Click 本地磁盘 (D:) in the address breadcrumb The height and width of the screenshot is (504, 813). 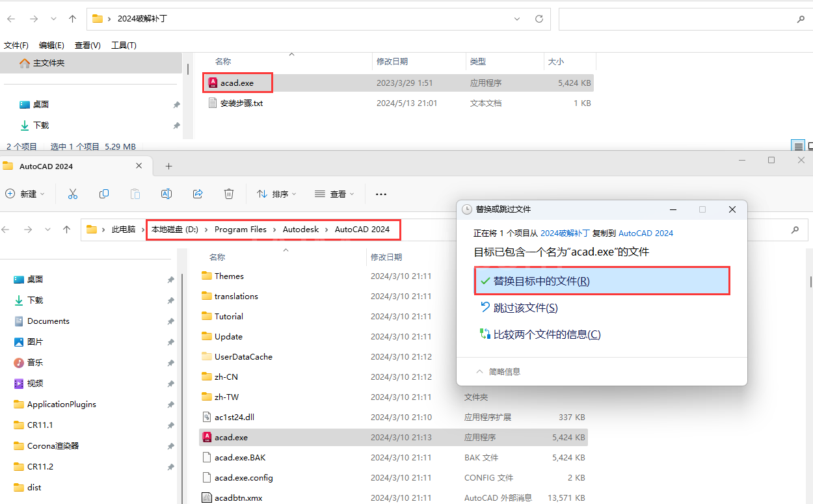point(175,230)
